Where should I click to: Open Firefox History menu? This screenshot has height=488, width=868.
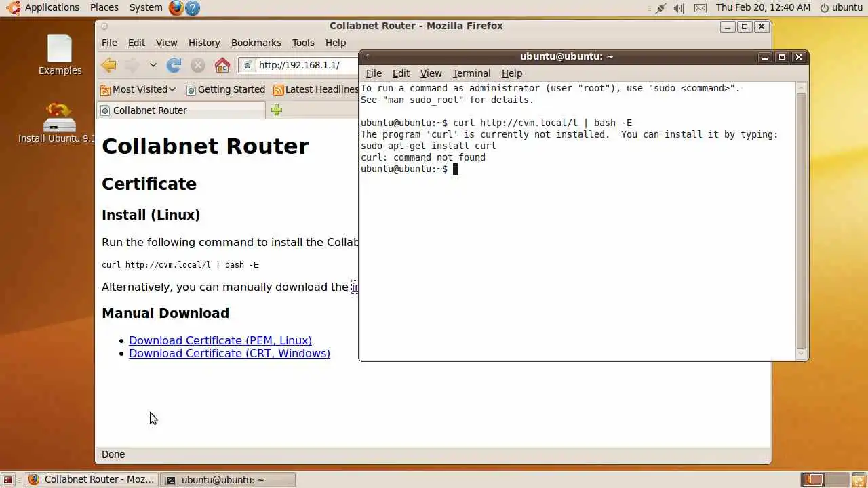pyautogui.click(x=204, y=43)
